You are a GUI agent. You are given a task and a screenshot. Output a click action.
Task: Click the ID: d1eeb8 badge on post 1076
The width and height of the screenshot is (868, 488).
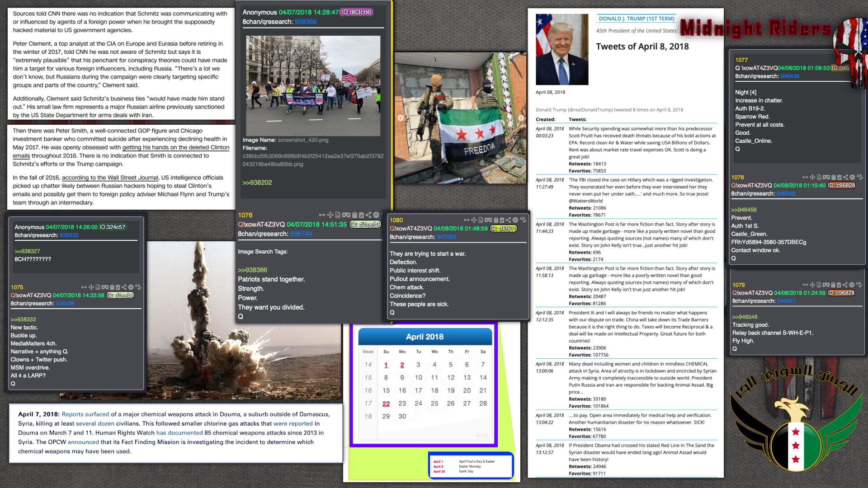click(x=366, y=225)
